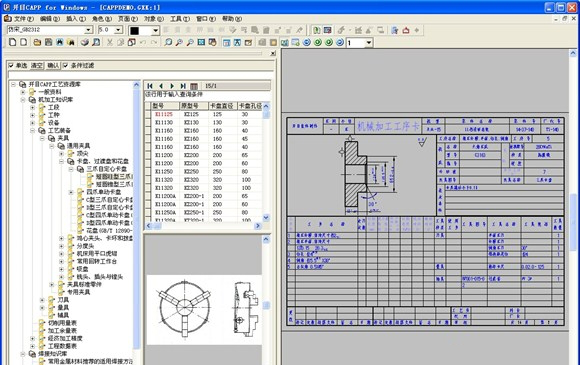Open the 文件(F) menu
The height and width of the screenshot is (379, 580).
pos(19,18)
